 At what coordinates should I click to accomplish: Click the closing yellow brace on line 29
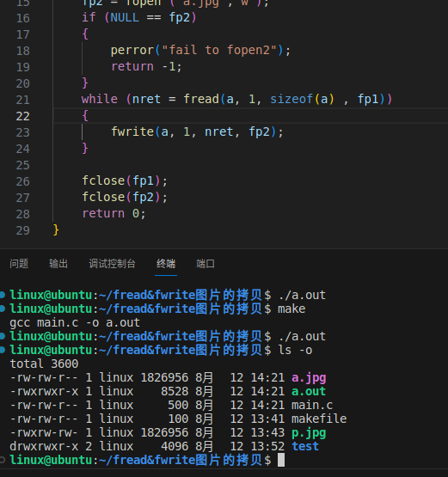(56, 230)
